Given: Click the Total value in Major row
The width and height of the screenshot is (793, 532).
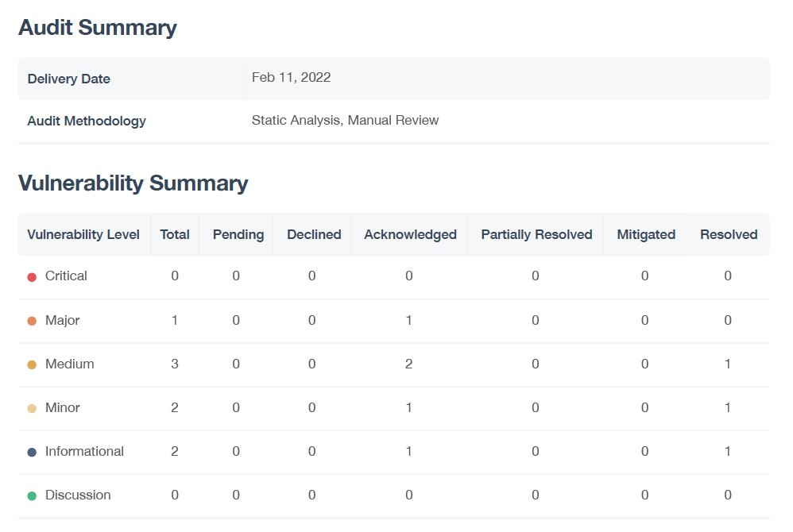Looking at the screenshot, I should tap(175, 320).
